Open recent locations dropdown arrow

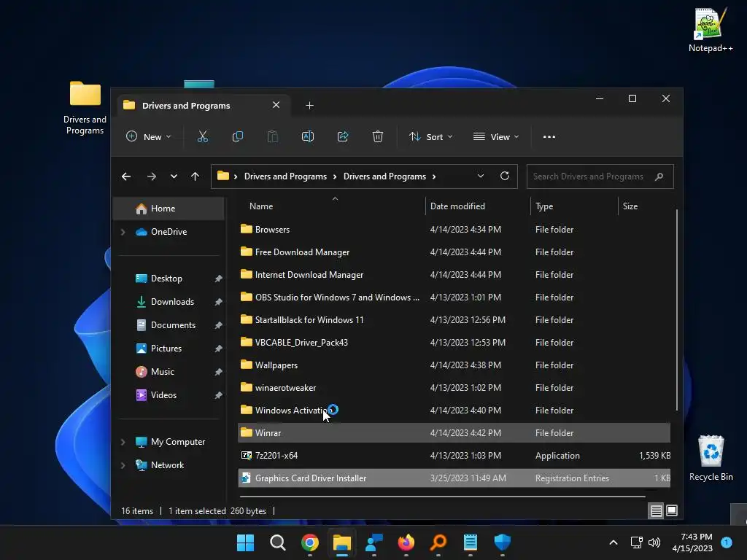pyautogui.click(x=174, y=176)
